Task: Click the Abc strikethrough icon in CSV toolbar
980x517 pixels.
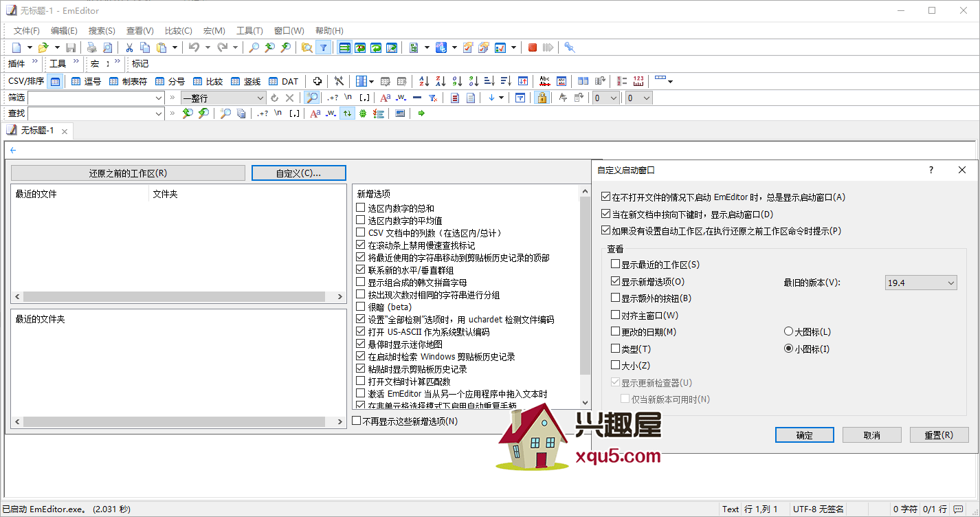Action: point(545,81)
